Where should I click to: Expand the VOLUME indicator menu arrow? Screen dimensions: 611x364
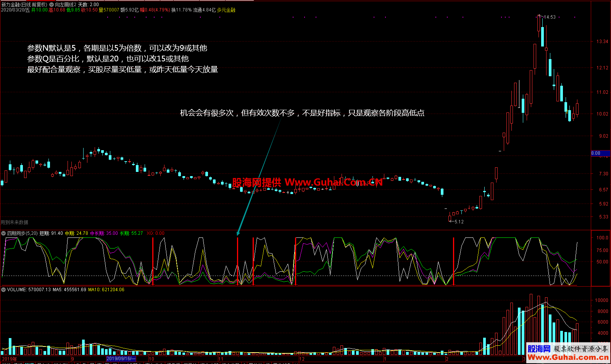point(3,290)
